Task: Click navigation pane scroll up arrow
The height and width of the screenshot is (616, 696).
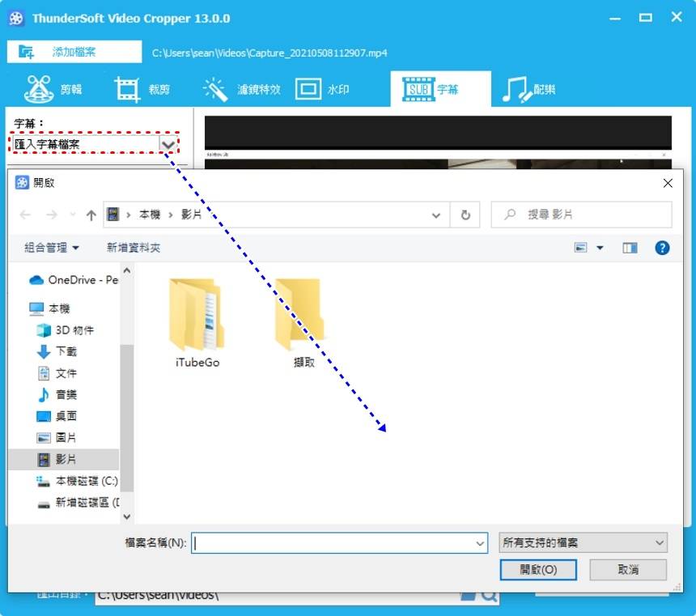Action: pos(127,270)
